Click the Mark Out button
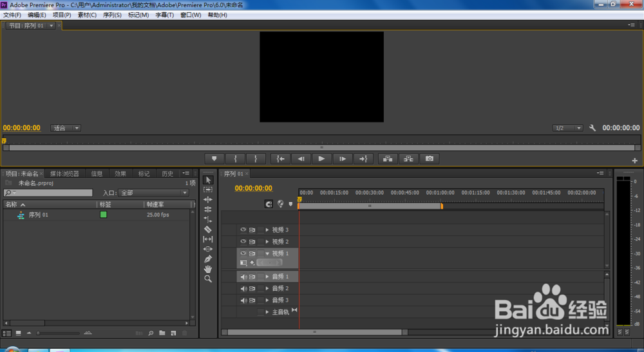The image size is (644, 352). point(256,159)
